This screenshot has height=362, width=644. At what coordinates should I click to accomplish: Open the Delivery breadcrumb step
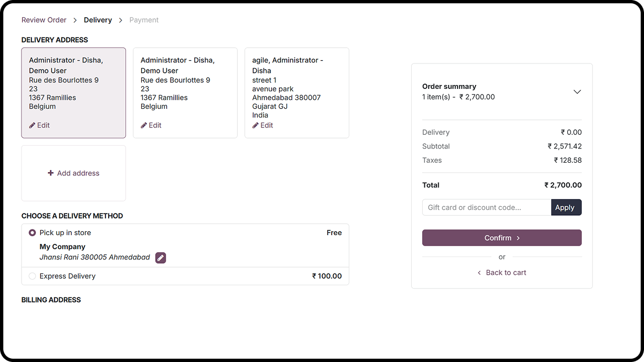pos(98,20)
